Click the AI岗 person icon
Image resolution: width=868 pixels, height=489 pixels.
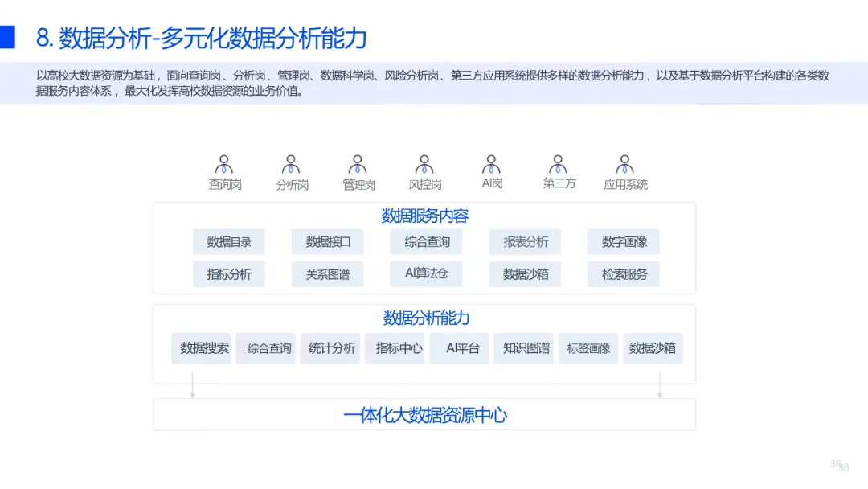coord(491,165)
